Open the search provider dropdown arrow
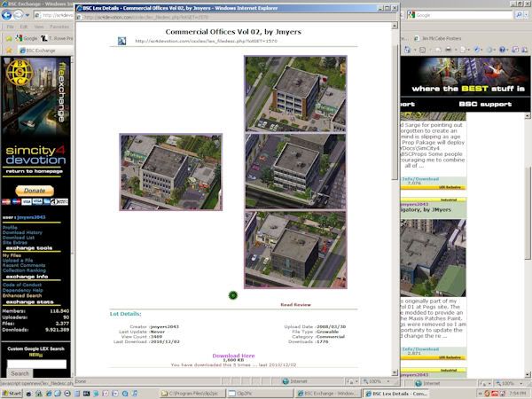This screenshot has height=399, width=532. 526,15
